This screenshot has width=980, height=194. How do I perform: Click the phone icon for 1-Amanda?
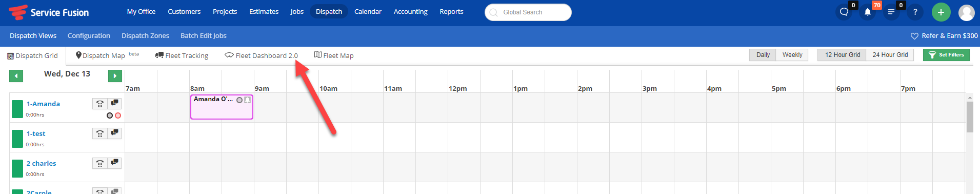[100, 104]
